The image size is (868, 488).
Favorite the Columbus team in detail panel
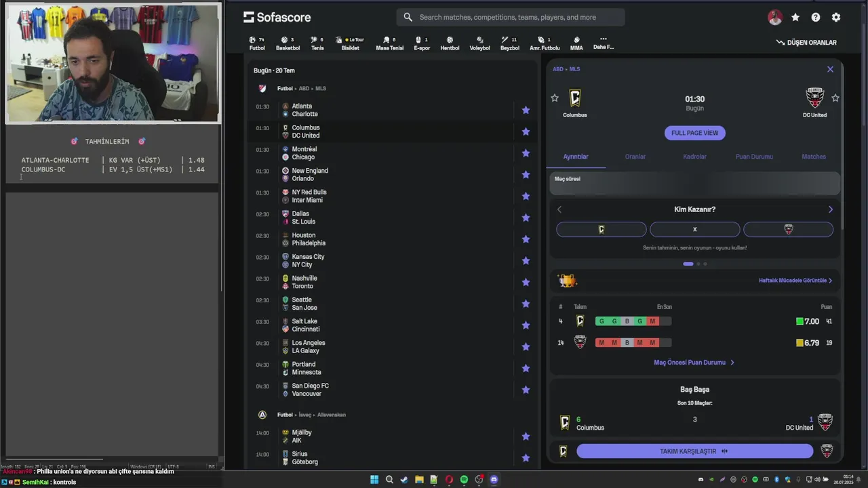[555, 98]
